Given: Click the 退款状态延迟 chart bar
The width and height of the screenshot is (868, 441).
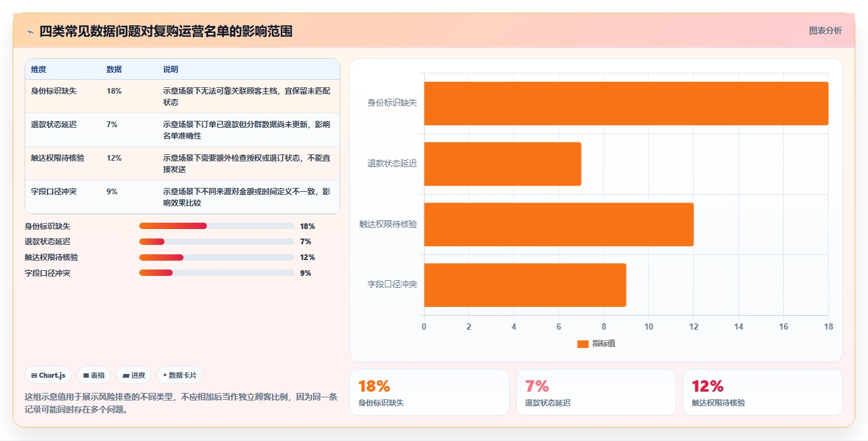Looking at the screenshot, I should (x=502, y=164).
